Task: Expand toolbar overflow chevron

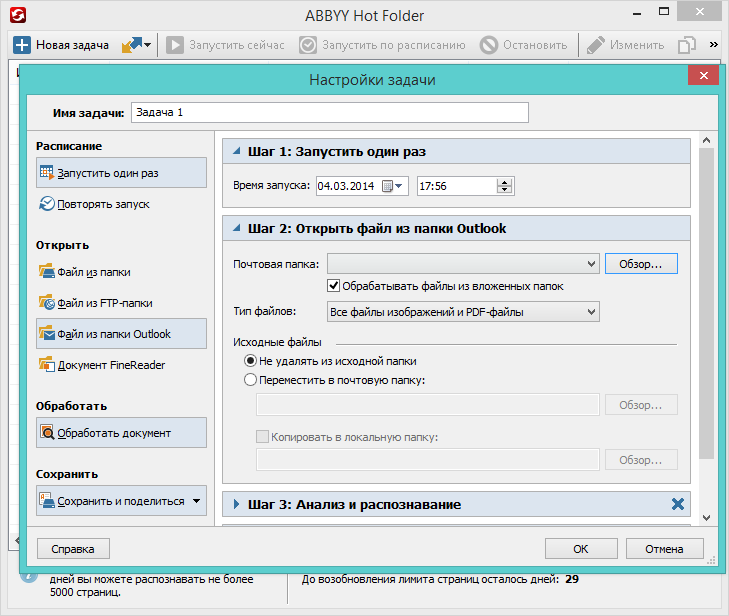Action: pyautogui.click(x=714, y=45)
